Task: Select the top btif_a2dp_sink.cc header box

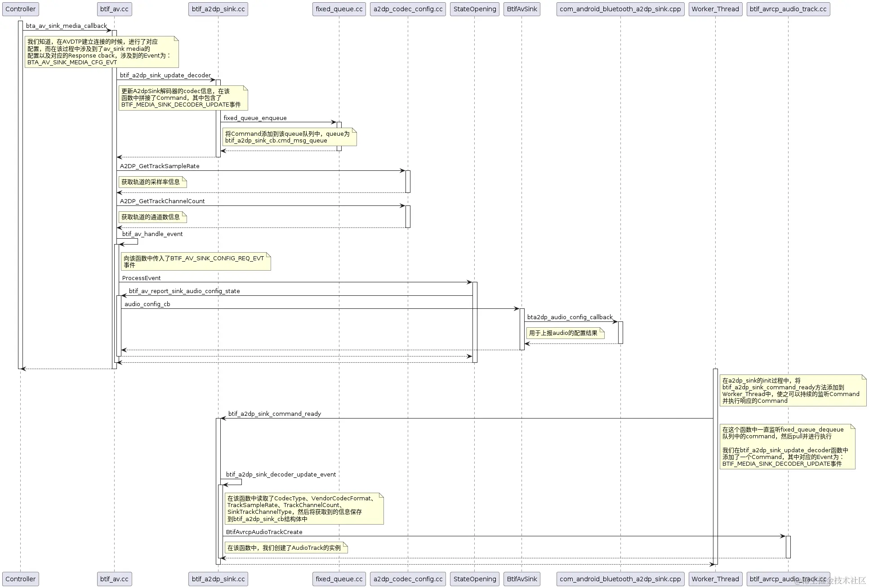Action: (x=218, y=9)
